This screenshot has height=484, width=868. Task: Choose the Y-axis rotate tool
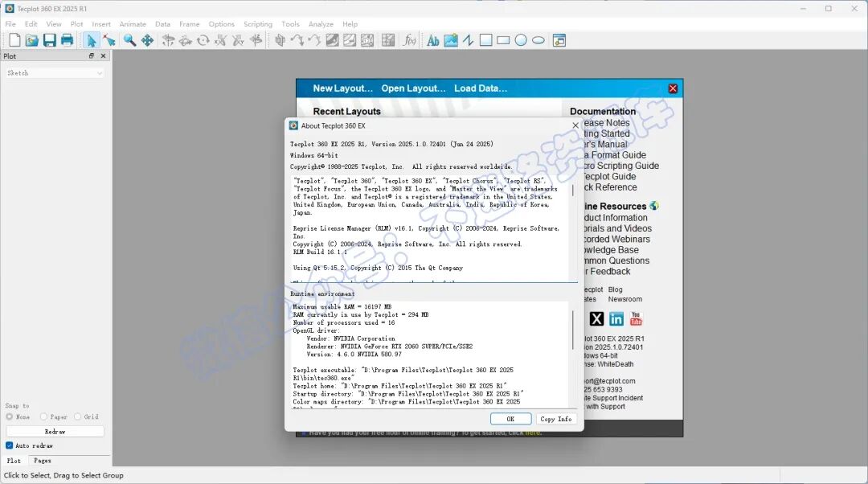pyautogui.click(x=238, y=40)
